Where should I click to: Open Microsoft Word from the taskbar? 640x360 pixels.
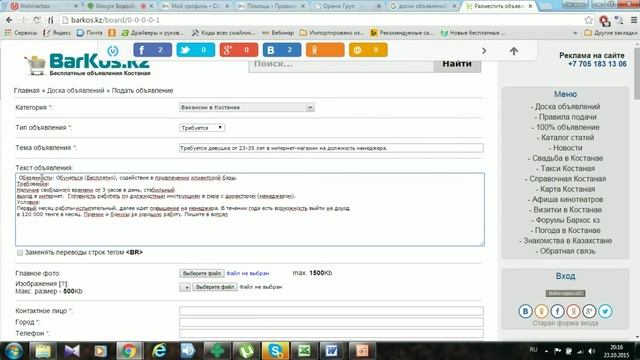pos(332,351)
